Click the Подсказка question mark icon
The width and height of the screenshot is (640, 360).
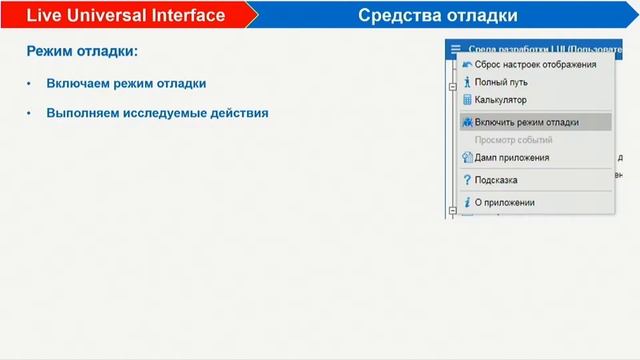[x=467, y=180]
